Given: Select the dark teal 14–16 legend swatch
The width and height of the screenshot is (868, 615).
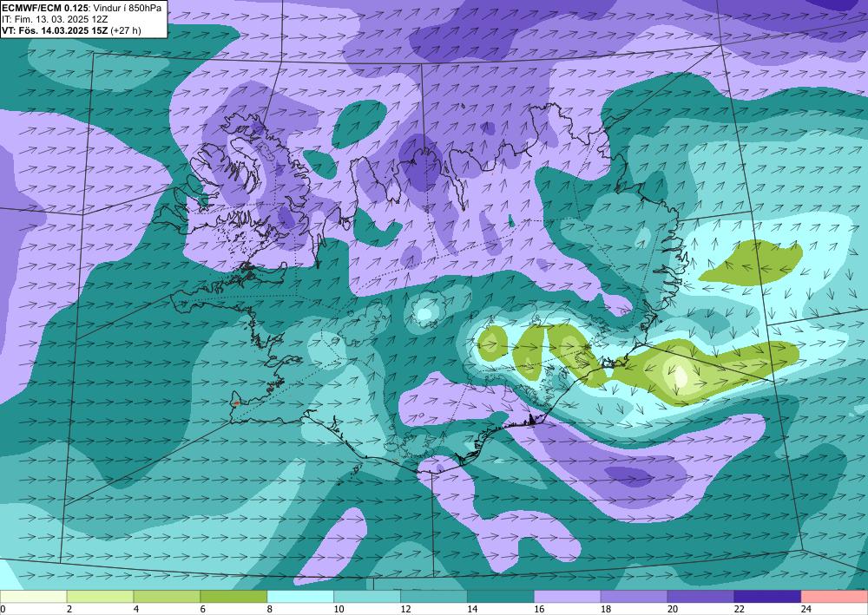Looking at the screenshot, I should point(501,597).
